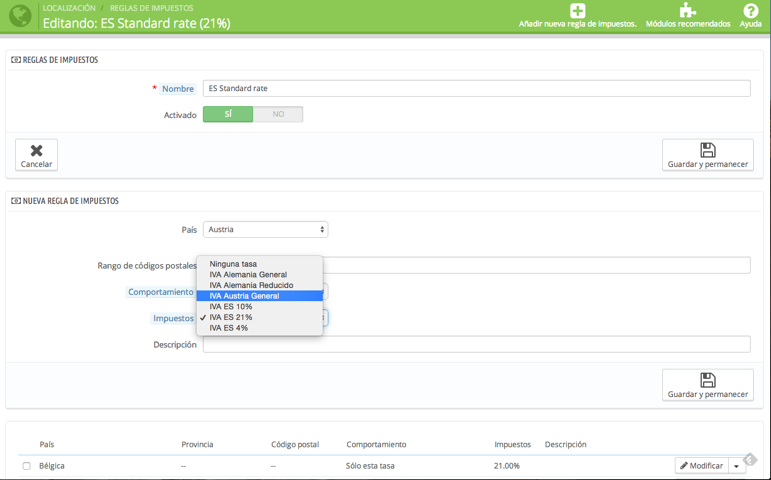The image size is (771, 480).
Task: Click the País column header
Action: point(47,444)
